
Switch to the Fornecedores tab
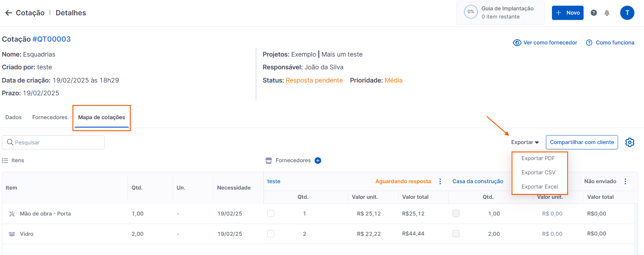pos(50,117)
